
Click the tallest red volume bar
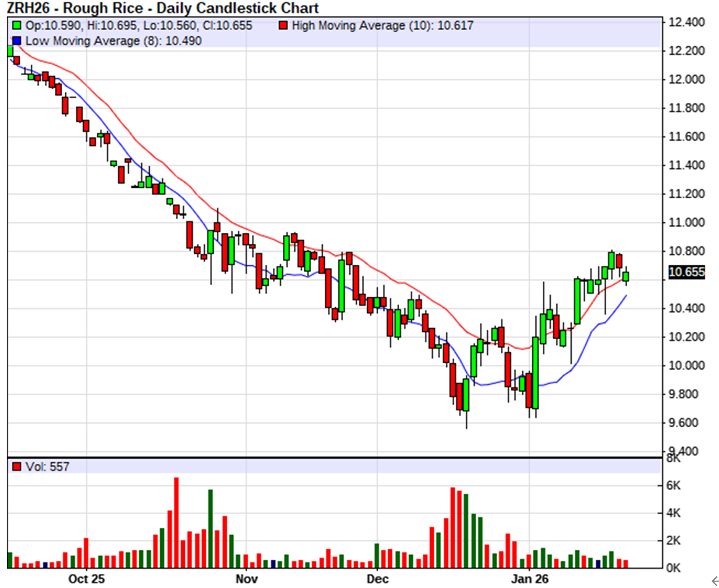click(176, 522)
